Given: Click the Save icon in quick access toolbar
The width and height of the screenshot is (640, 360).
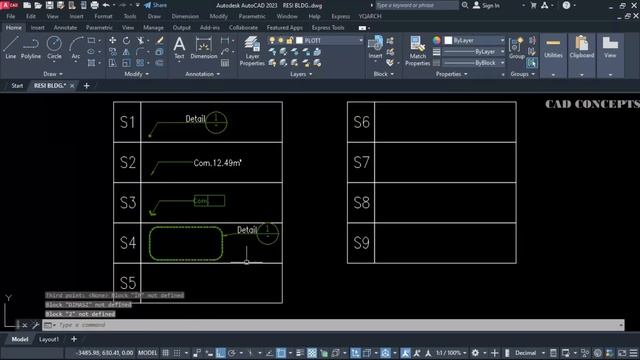Looking at the screenshot, I should (x=49, y=5).
